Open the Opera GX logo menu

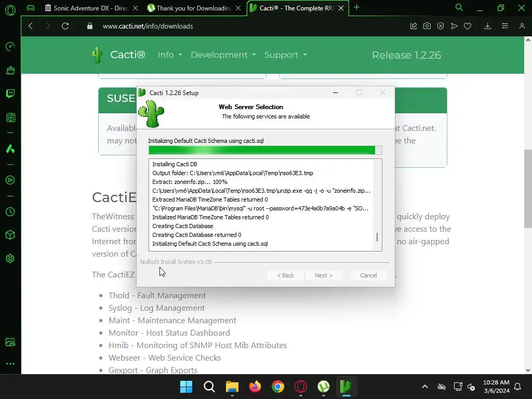[10, 10]
